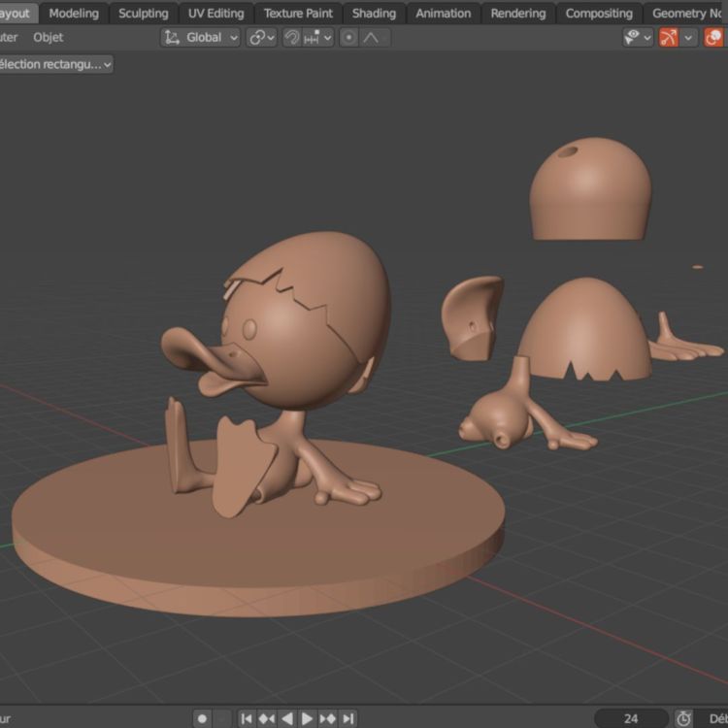Click the current frame field showing 24
The width and height of the screenshot is (728, 728).
coord(631,718)
